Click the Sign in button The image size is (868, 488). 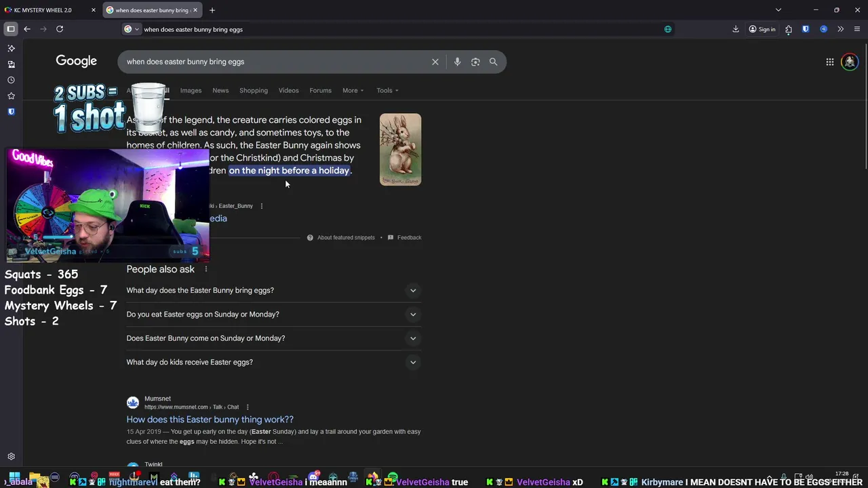[762, 29]
